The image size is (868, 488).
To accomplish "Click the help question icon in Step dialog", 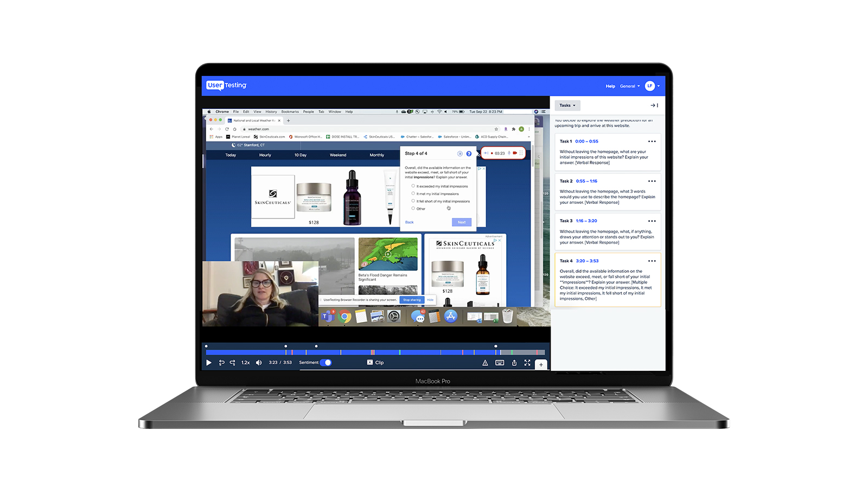I will coord(469,153).
